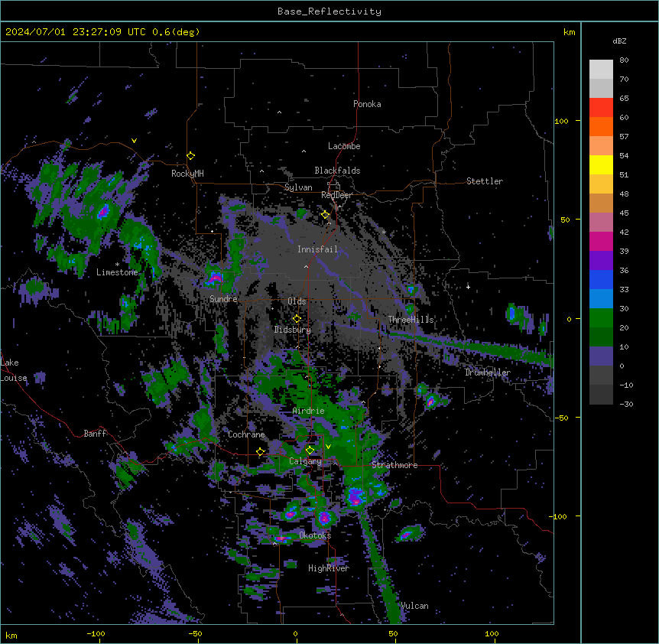Viewport: 659px width, 644px height.
Task: Select the Drumheller label
Action: pyautogui.click(x=488, y=372)
